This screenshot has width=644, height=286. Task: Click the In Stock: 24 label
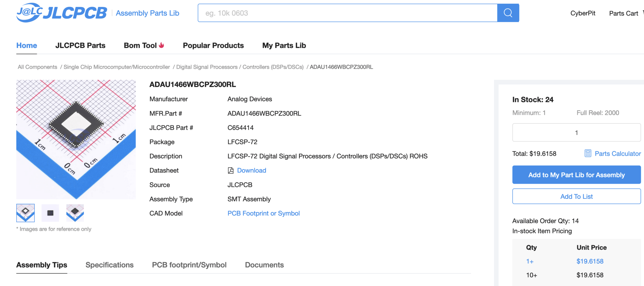point(533,100)
